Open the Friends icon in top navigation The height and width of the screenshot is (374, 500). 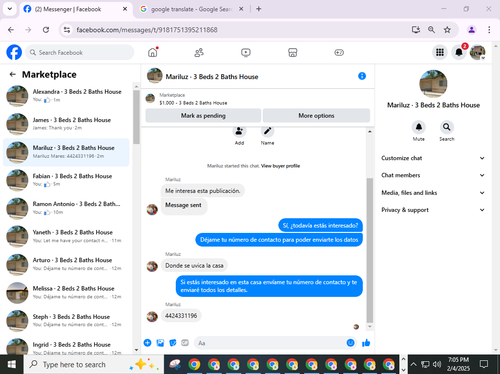coord(199,52)
